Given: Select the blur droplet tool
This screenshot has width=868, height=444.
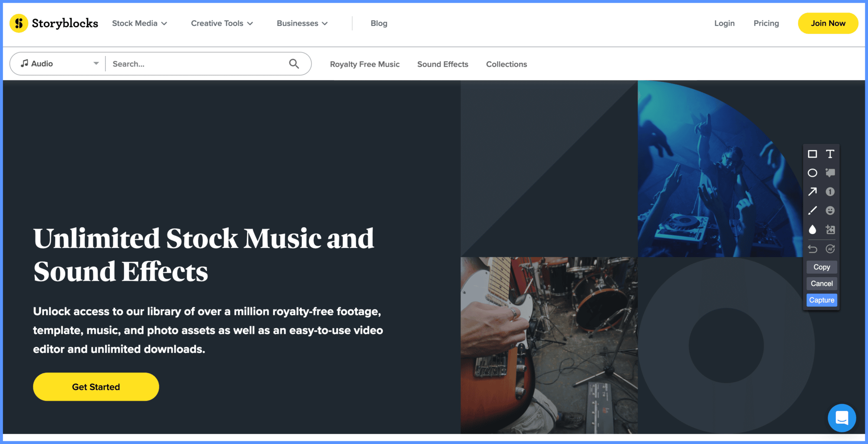Looking at the screenshot, I should tap(812, 229).
